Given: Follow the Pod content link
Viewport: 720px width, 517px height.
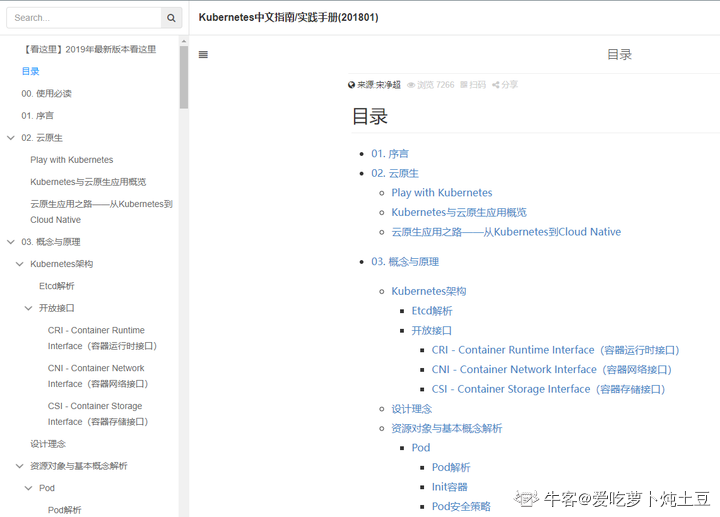Looking at the screenshot, I should coord(421,448).
